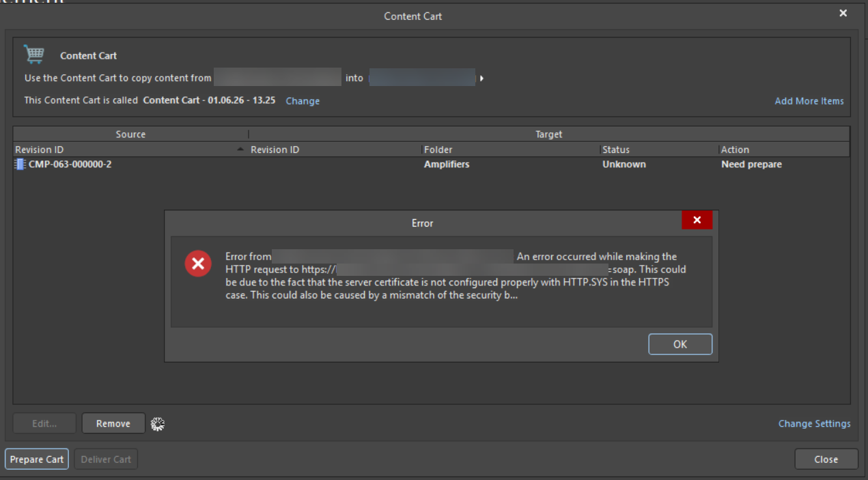The height and width of the screenshot is (480, 868).
Task: Click the Action column header
Action: [784, 150]
